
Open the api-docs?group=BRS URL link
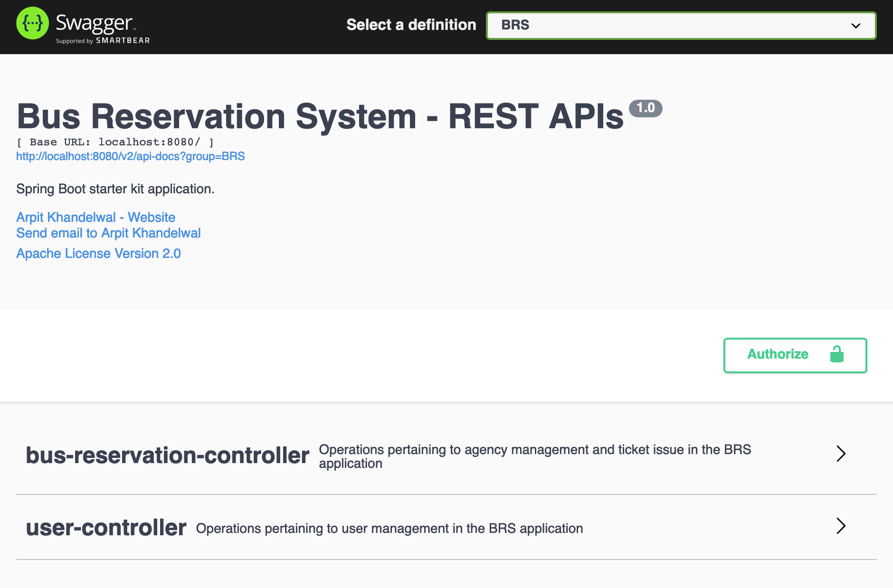(x=131, y=156)
